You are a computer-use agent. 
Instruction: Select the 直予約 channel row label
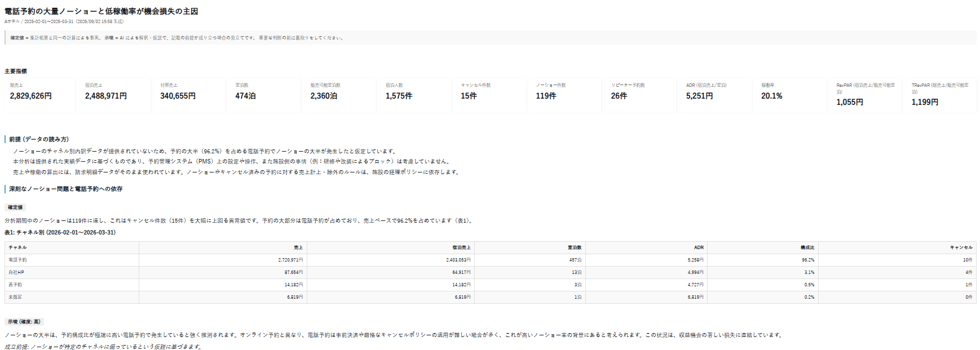(15, 285)
